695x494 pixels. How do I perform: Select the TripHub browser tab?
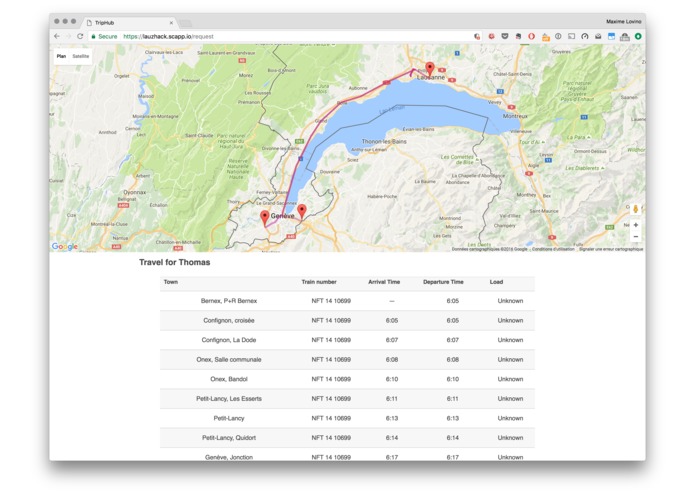coord(129,23)
